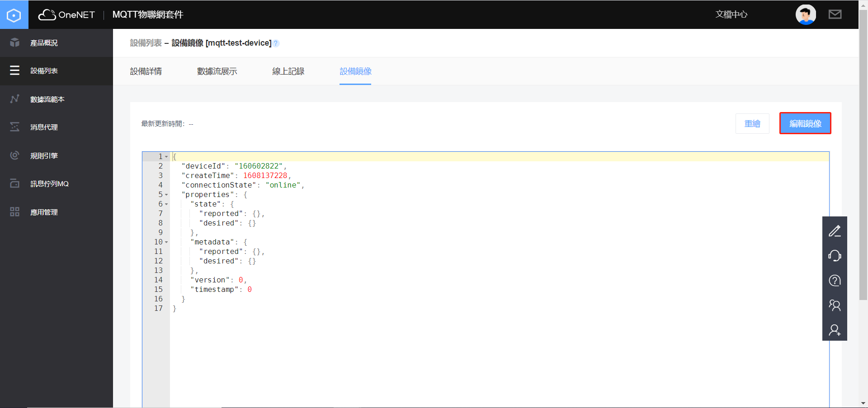Click the 設備列表 list icon
The image size is (868, 408).
tap(15, 70)
